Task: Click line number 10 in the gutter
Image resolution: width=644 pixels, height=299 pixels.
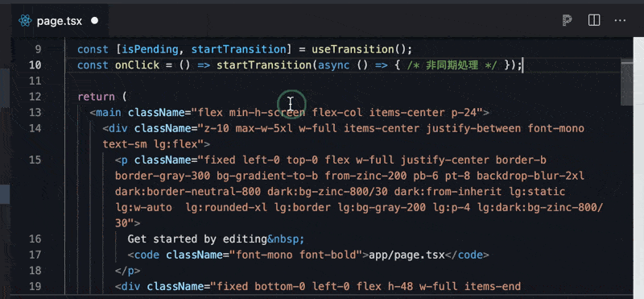Action: coord(35,65)
